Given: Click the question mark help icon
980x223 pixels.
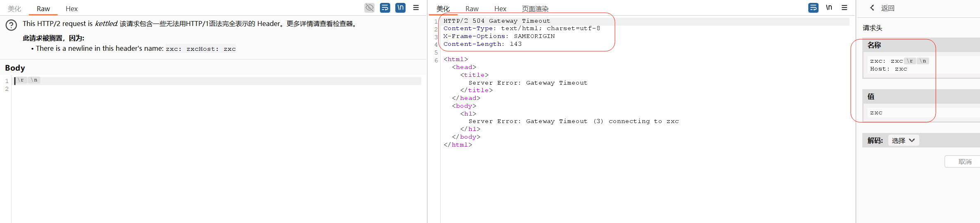Looking at the screenshot, I should [x=11, y=25].
